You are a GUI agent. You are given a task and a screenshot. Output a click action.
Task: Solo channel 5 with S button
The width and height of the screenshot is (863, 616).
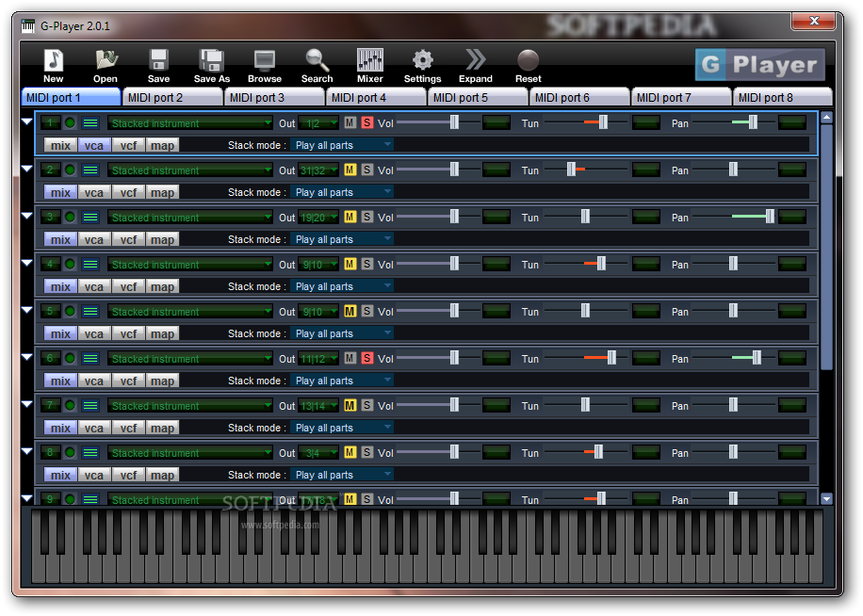point(367,311)
